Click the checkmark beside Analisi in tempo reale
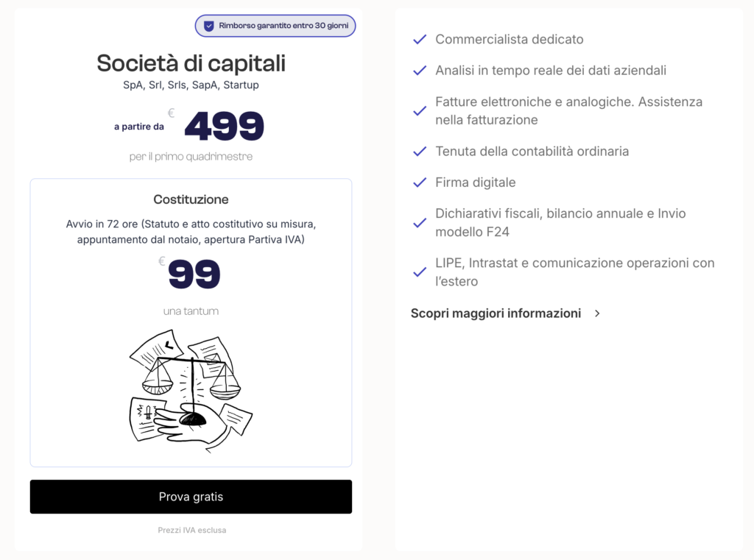Viewport: 754px width, 560px height. click(x=420, y=70)
